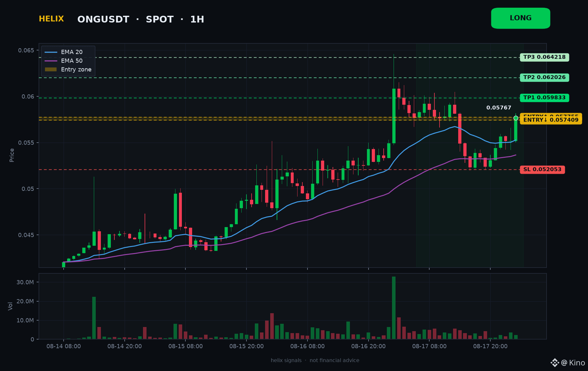Click the 08-14 20:00 time axis label

click(125, 346)
